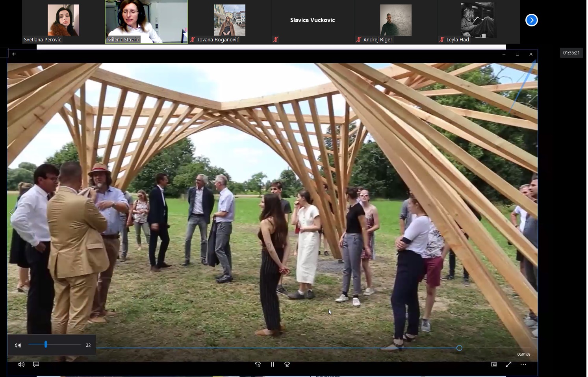588x377 pixels.
Task: Close the video player window
Action: pyautogui.click(x=531, y=54)
